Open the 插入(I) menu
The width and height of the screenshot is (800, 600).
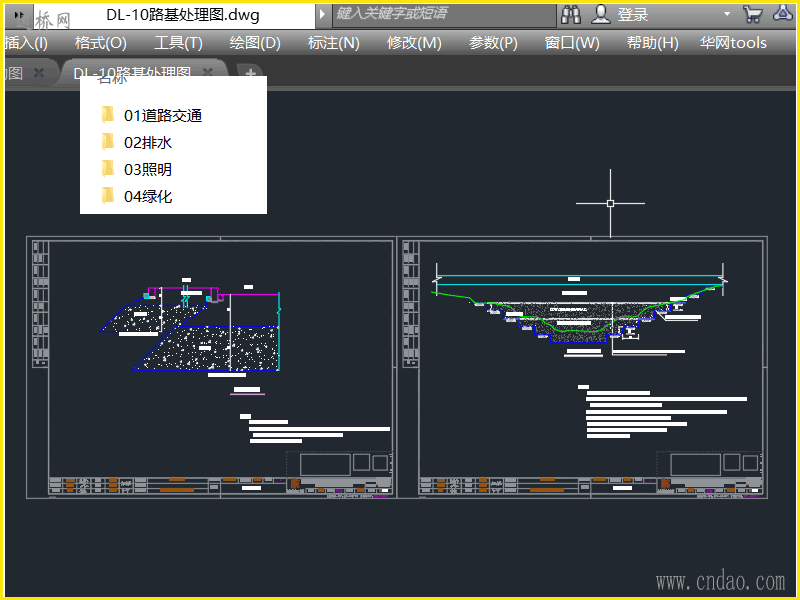26,43
